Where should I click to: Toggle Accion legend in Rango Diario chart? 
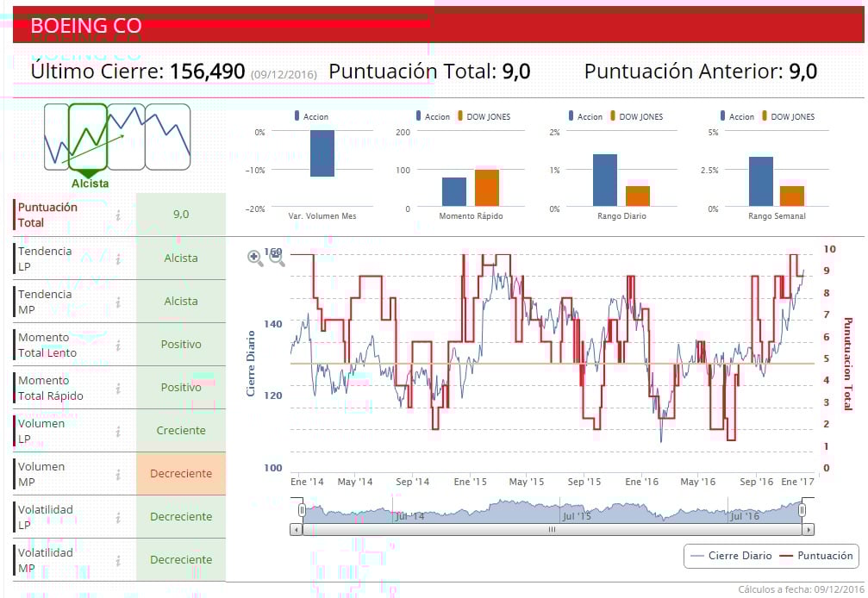(x=585, y=116)
